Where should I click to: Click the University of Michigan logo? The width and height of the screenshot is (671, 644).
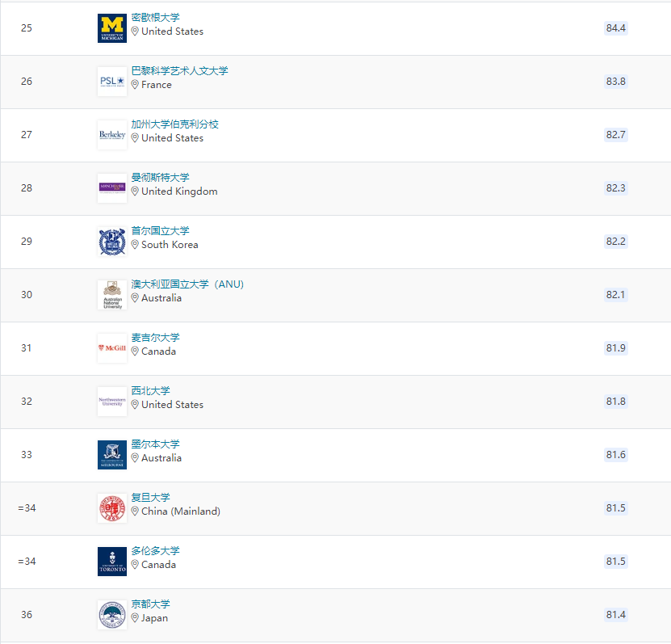click(112, 28)
